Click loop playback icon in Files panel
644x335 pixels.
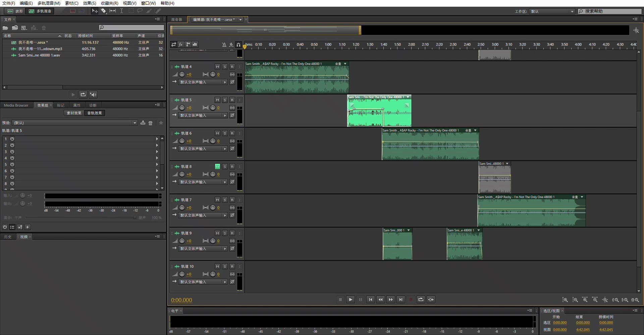83,95
